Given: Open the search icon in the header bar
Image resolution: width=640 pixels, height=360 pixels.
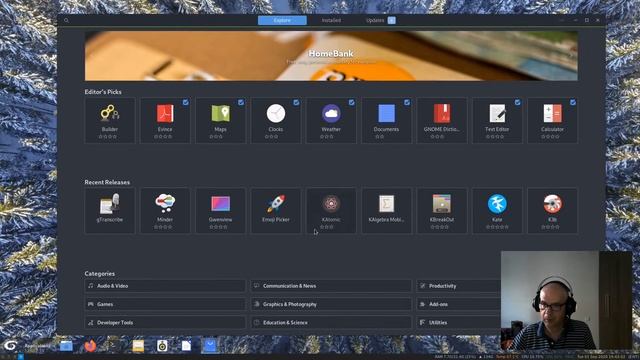Looking at the screenshot, I should (67, 20).
